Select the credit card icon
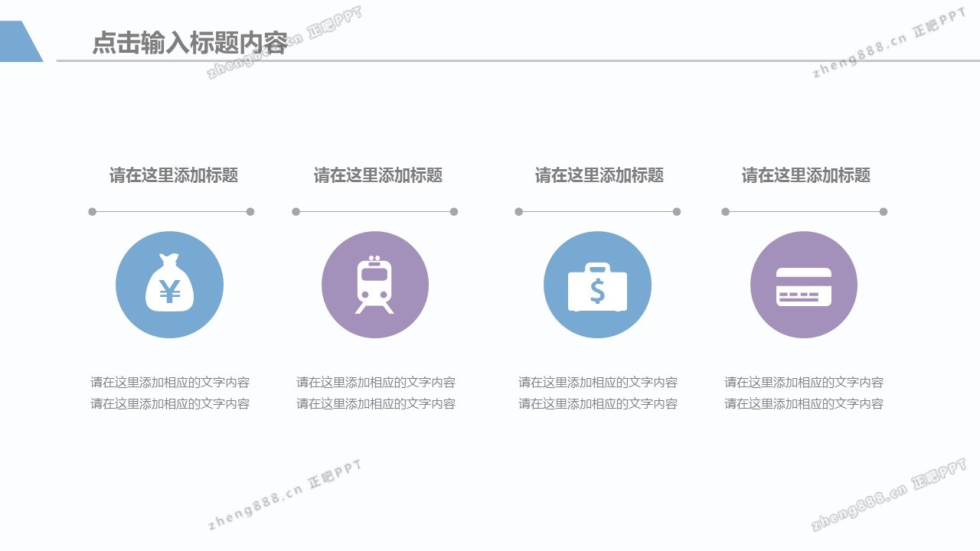980x551 pixels. [804, 285]
